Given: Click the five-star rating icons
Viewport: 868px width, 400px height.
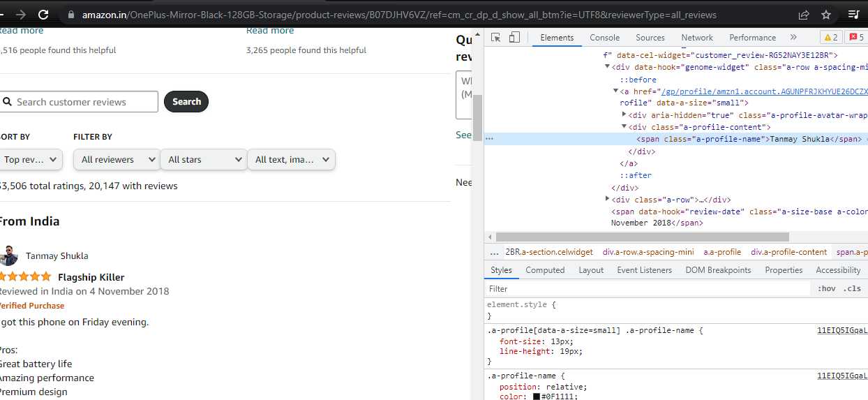Looking at the screenshot, I should tap(25, 277).
